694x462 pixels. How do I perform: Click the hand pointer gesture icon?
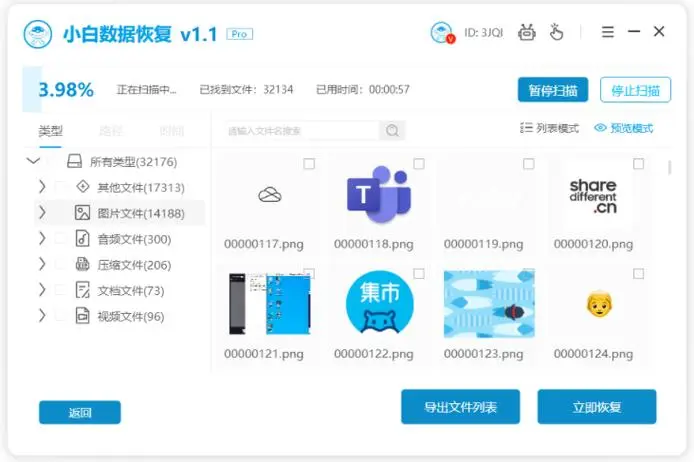coord(556,32)
